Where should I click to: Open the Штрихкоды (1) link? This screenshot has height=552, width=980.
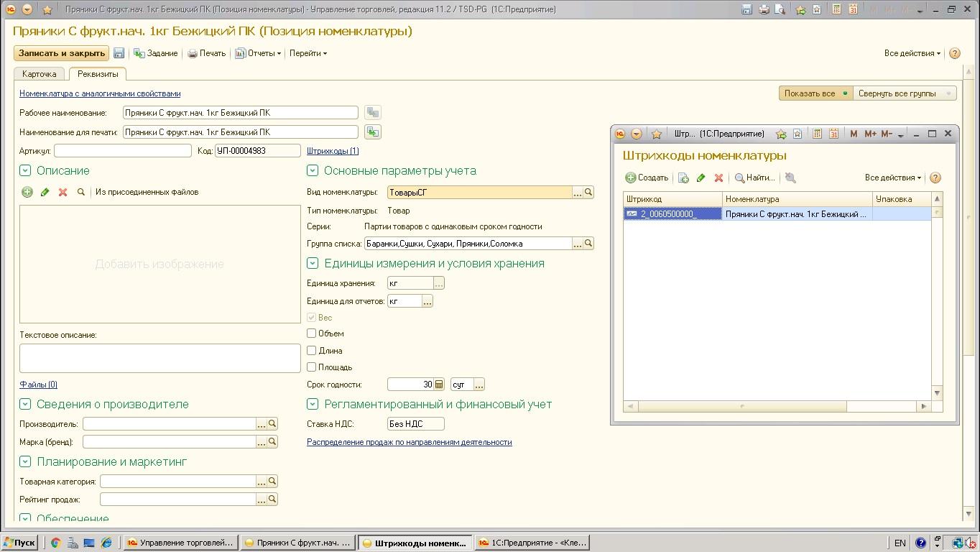click(x=333, y=151)
